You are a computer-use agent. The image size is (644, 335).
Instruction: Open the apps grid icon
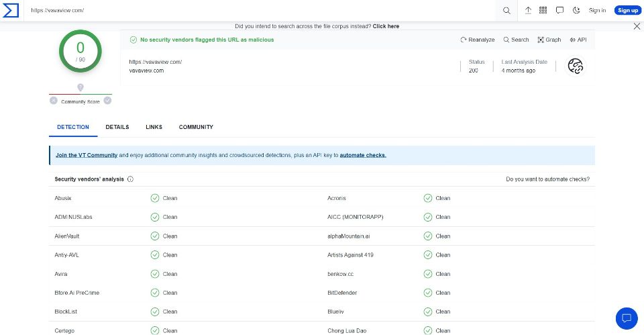coord(543,10)
